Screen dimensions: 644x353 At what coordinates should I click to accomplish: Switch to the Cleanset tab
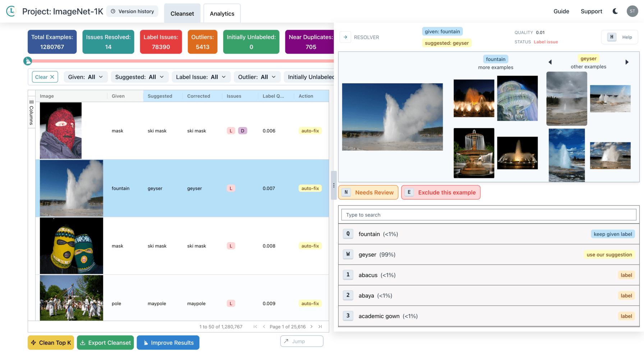[x=182, y=13]
